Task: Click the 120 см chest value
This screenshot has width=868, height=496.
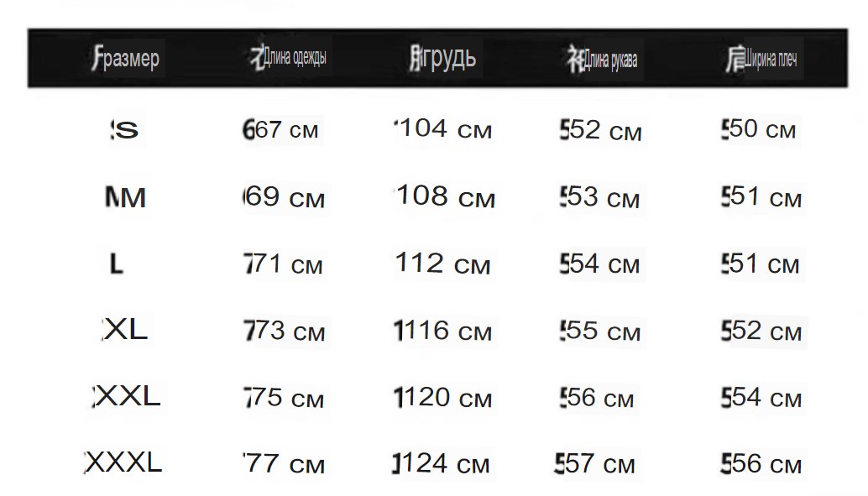Action: (442, 398)
